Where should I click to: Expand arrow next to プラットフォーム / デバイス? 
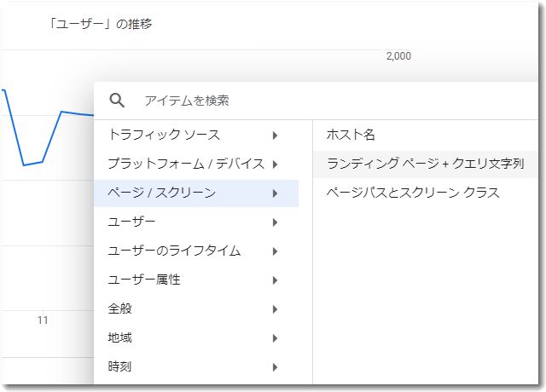point(275,164)
